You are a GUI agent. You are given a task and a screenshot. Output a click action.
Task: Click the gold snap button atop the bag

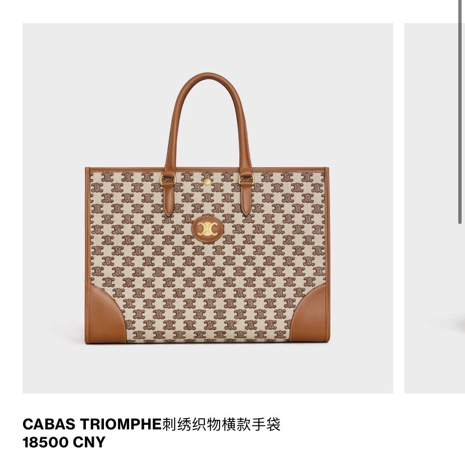207,182
